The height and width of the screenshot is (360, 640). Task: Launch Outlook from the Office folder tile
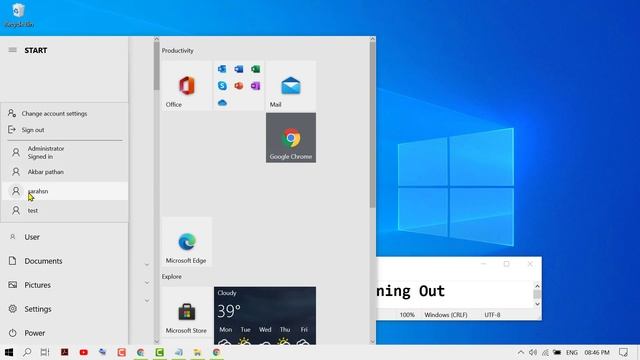click(222, 69)
